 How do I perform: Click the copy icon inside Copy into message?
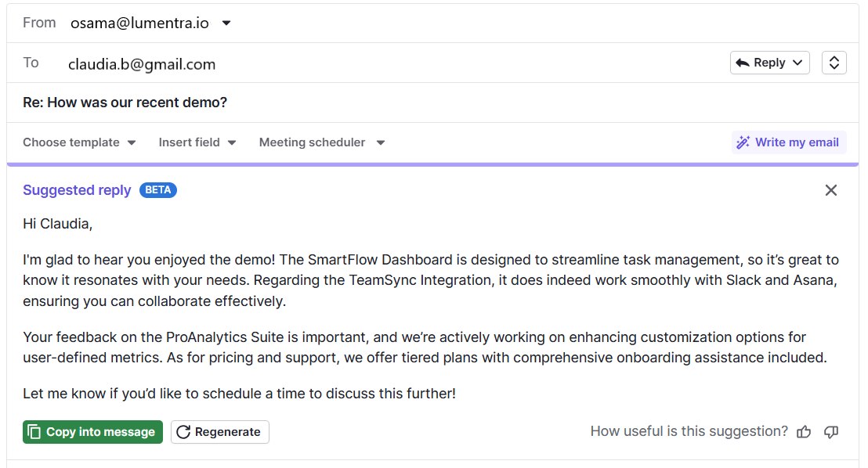tap(32, 431)
